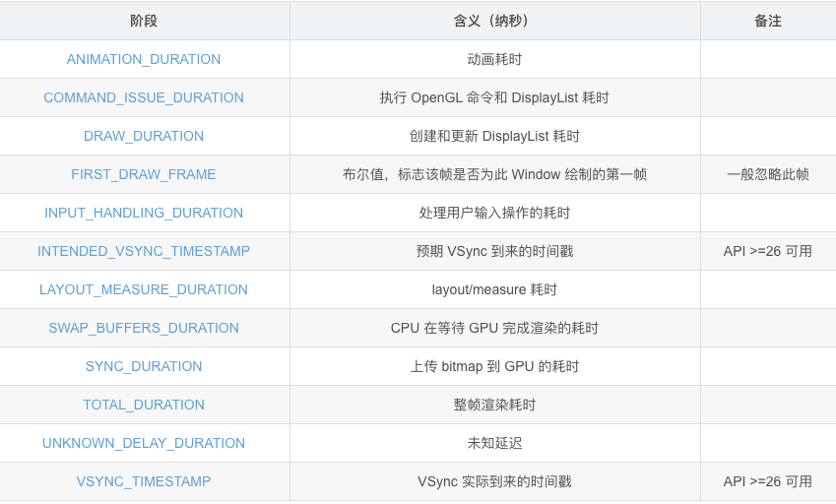Select the 上传 bitmap 到 GPU 的耗时 cell
The image size is (836, 504).
pos(494,366)
